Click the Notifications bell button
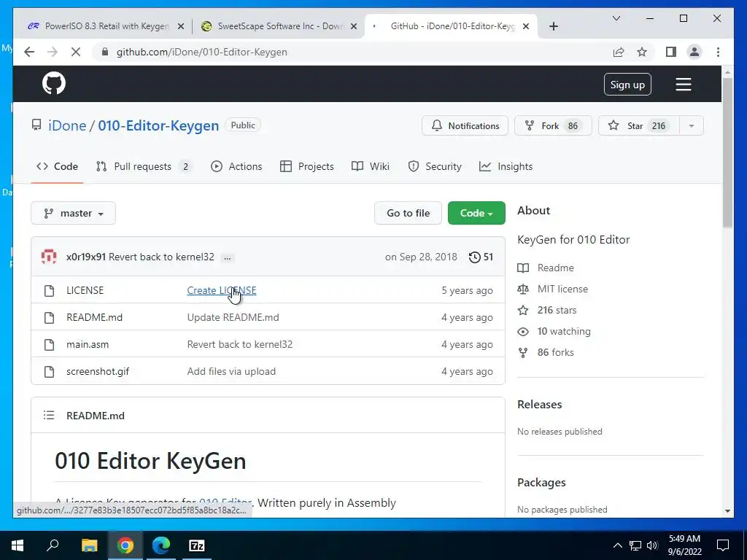 465,125
